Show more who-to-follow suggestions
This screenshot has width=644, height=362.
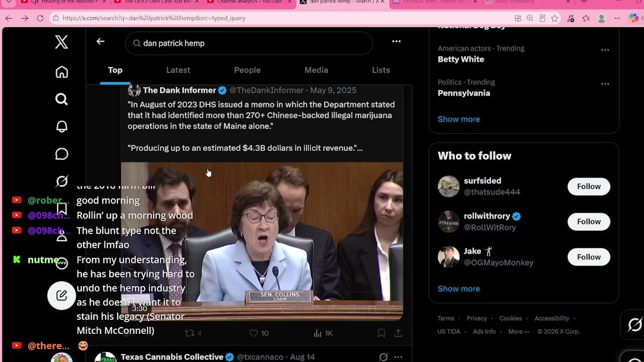coord(459,289)
